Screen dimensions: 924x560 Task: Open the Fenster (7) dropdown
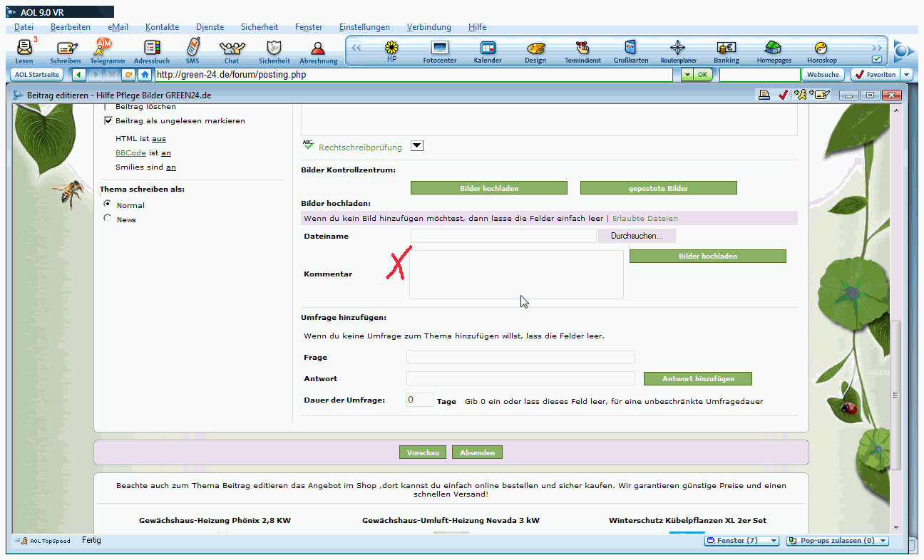pyautogui.click(x=741, y=541)
